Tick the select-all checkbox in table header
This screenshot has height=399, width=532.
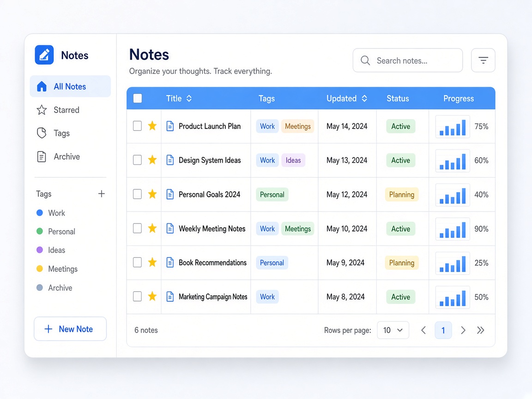[138, 98]
